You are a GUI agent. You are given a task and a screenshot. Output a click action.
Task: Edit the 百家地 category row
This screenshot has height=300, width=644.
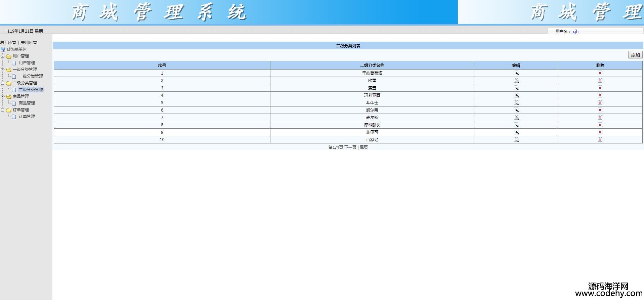coord(516,140)
